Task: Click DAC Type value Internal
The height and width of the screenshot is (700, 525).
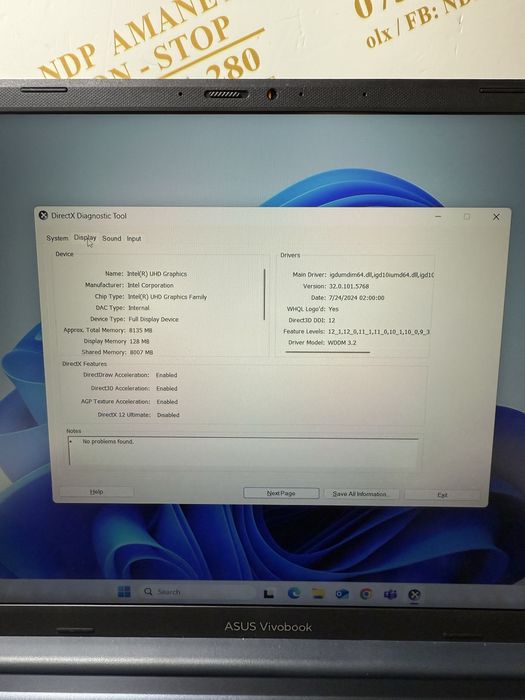Action: coord(139,308)
